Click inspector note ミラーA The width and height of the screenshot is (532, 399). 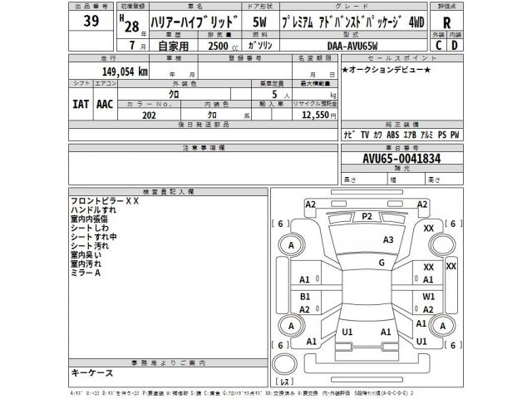click(86, 273)
